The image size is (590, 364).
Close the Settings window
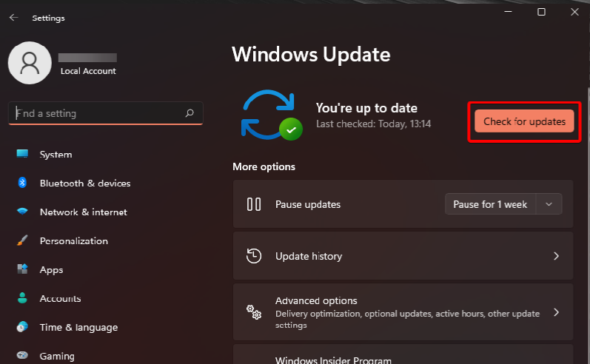[574, 12]
